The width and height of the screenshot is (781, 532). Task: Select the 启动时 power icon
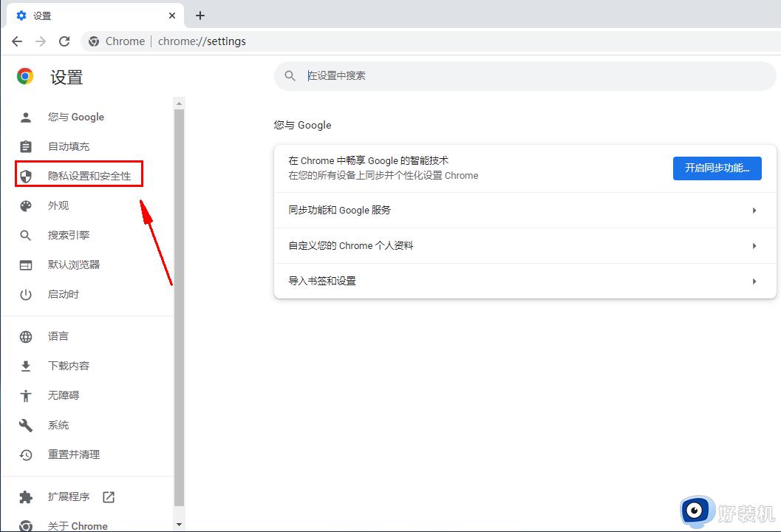(x=26, y=294)
